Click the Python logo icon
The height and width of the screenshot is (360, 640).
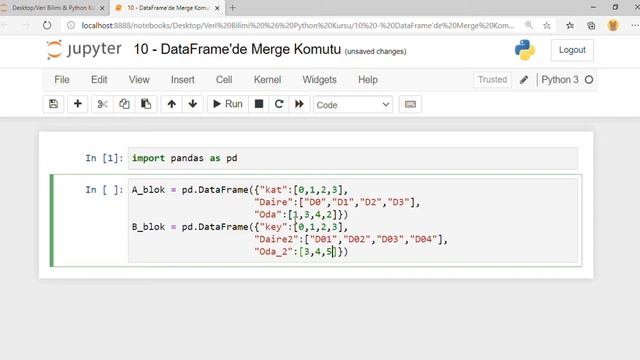[524, 50]
